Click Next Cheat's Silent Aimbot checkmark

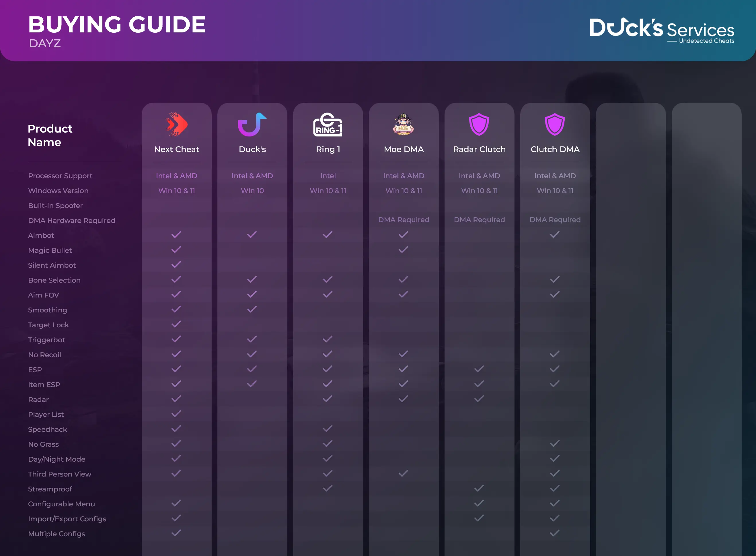tap(176, 265)
